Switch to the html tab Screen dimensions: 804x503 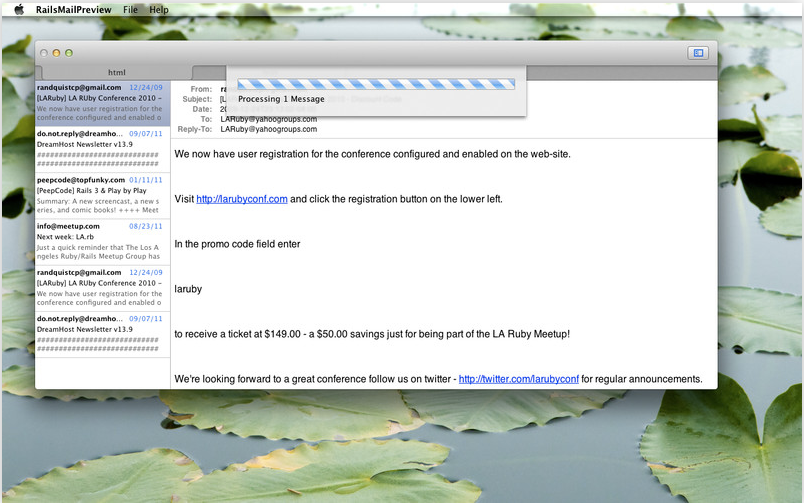[116, 72]
